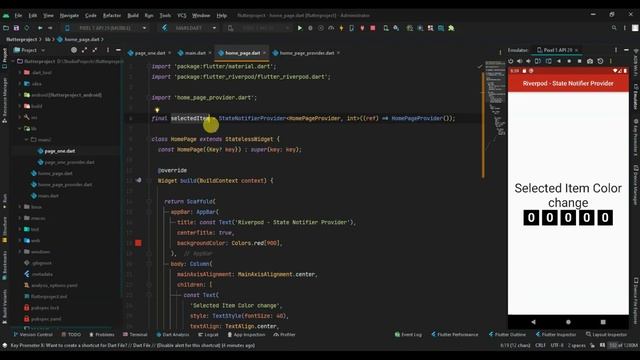Tap Android overview square in phone navigation bar
The height and width of the screenshot is (360, 640).
[x=603, y=322]
